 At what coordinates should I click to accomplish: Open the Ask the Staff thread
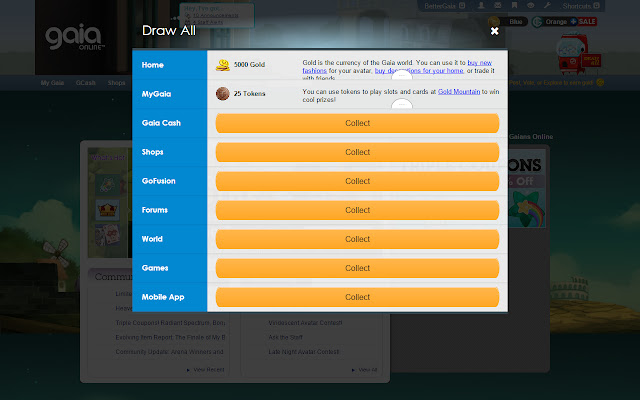pyautogui.click(x=285, y=338)
